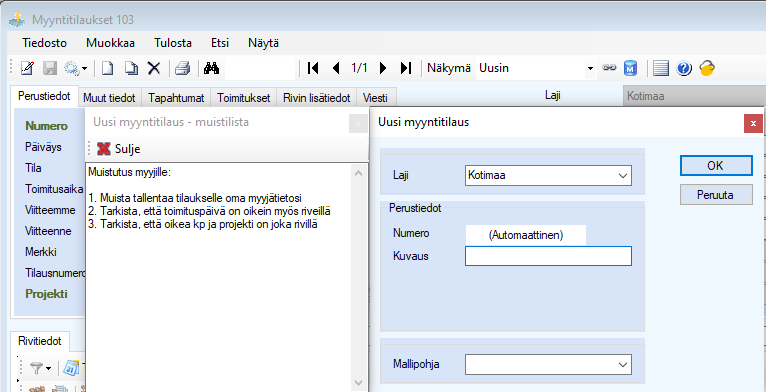Switch to the Viesti tab

coord(375,98)
